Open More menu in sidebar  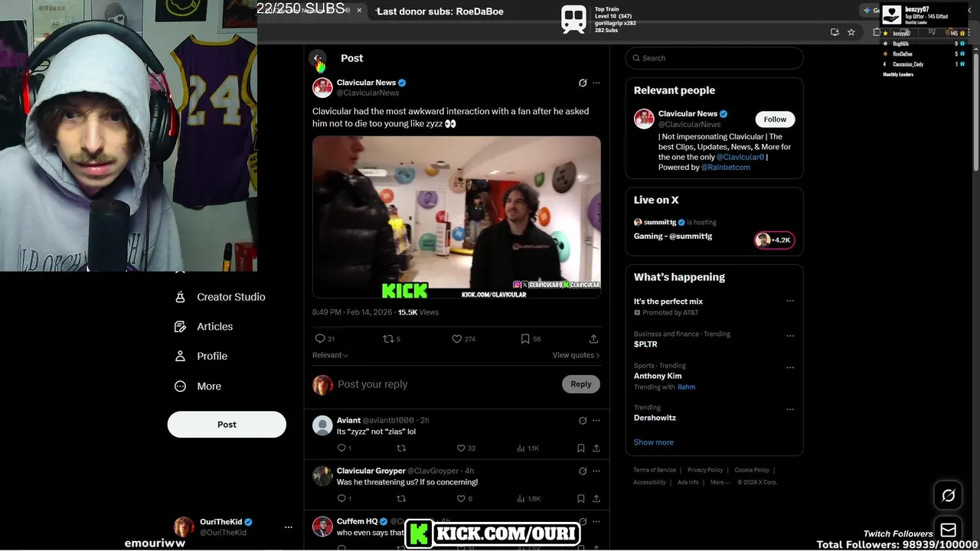pos(198,386)
